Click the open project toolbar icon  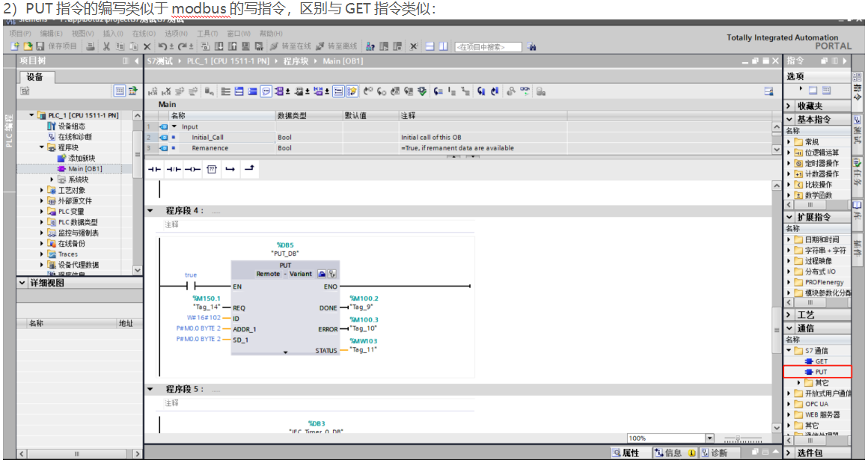click(x=28, y=46)
